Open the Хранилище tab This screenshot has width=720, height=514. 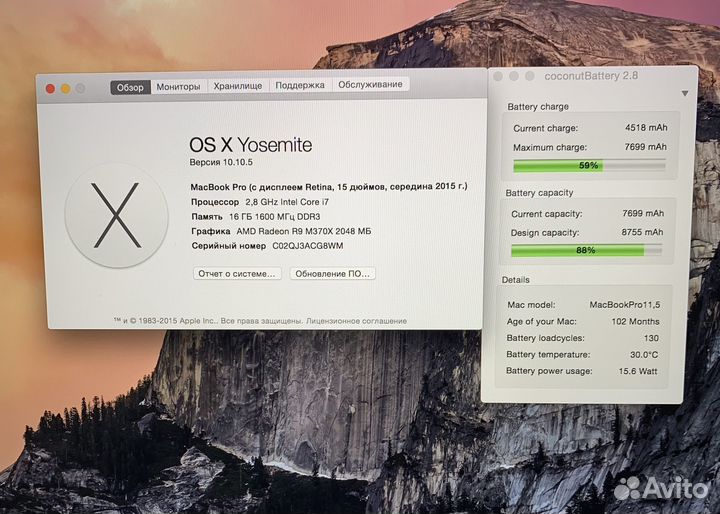[237, 85]
